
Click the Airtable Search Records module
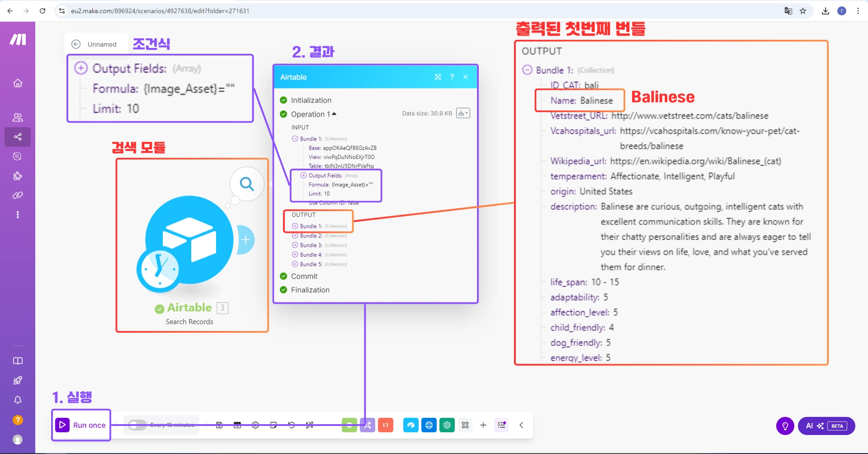click(x=189, y=240)
